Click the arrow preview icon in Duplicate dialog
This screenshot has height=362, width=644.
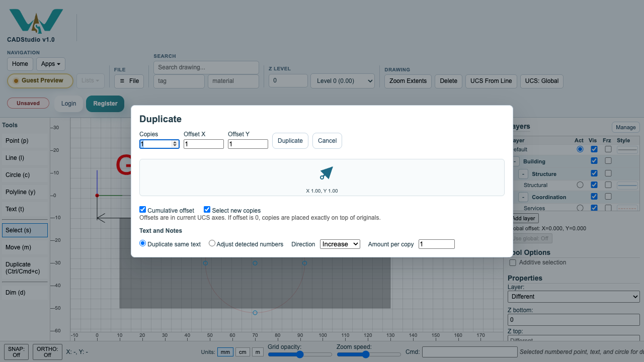[x=327, y=173]
